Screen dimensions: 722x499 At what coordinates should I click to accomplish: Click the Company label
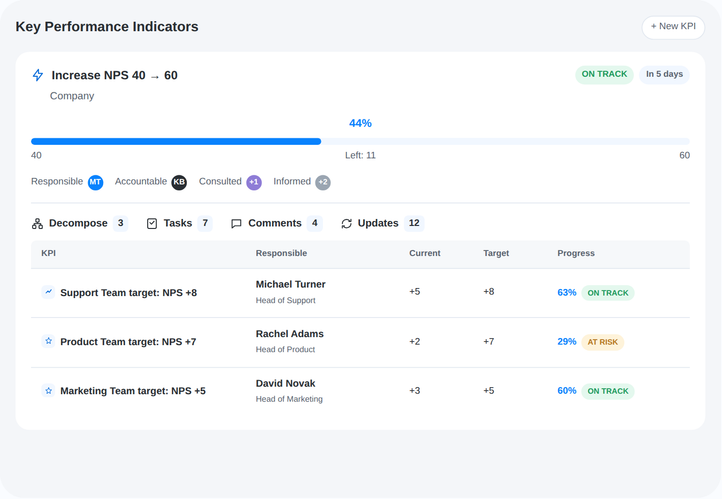coord(72,96)
